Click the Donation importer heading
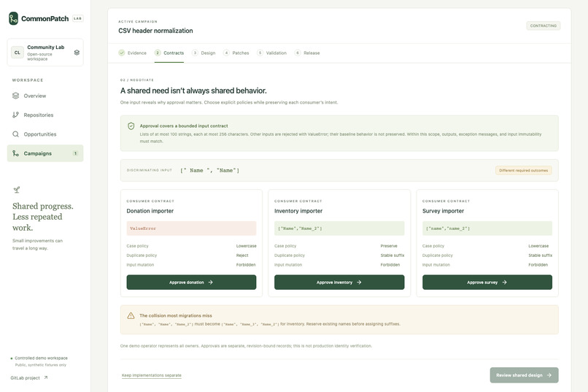This screenshot has height=392, width=588. click(x=150, y=211)
